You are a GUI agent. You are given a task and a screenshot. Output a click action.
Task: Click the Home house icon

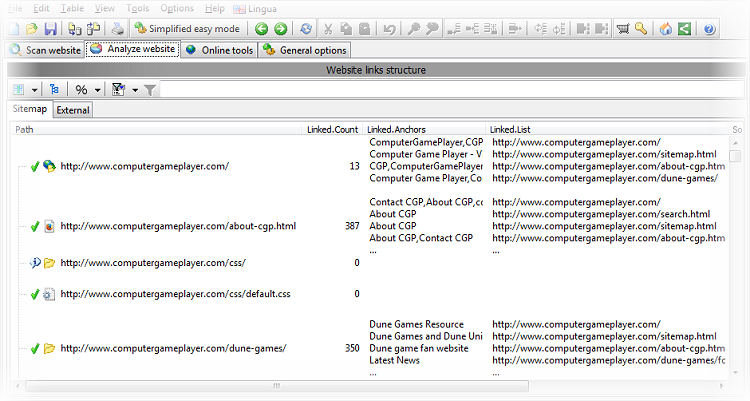[x=666, y=29]
